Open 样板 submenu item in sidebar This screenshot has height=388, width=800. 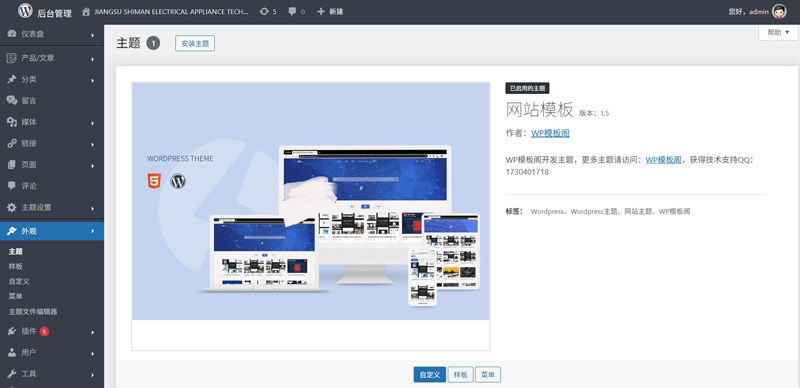16,266
